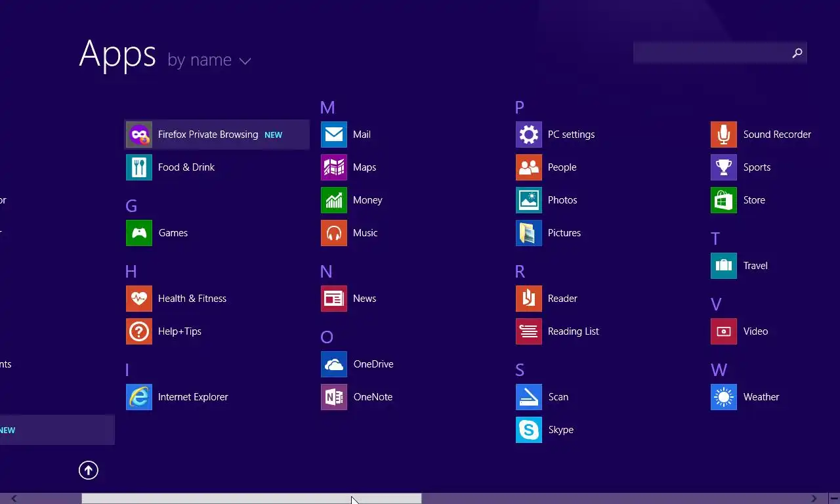
Task: Launch the Photos app icon
Action: (x=529, y=200)
